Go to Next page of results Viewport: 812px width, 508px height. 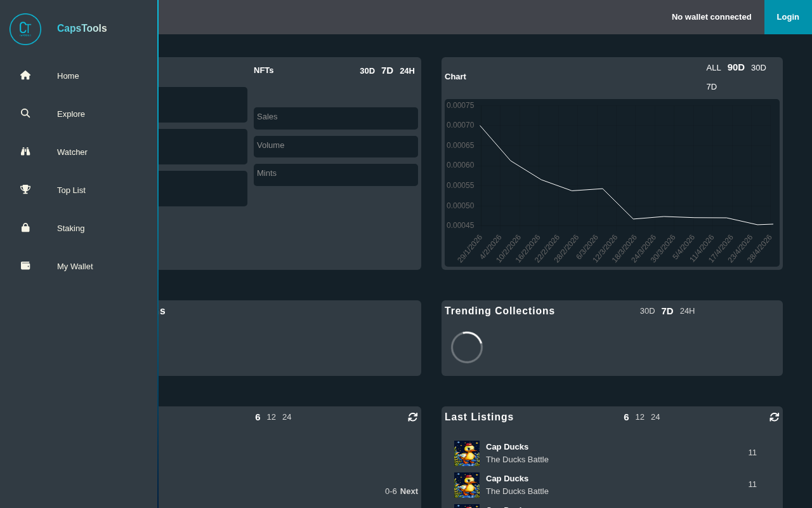pyautogui.click(x=409, y=491)
